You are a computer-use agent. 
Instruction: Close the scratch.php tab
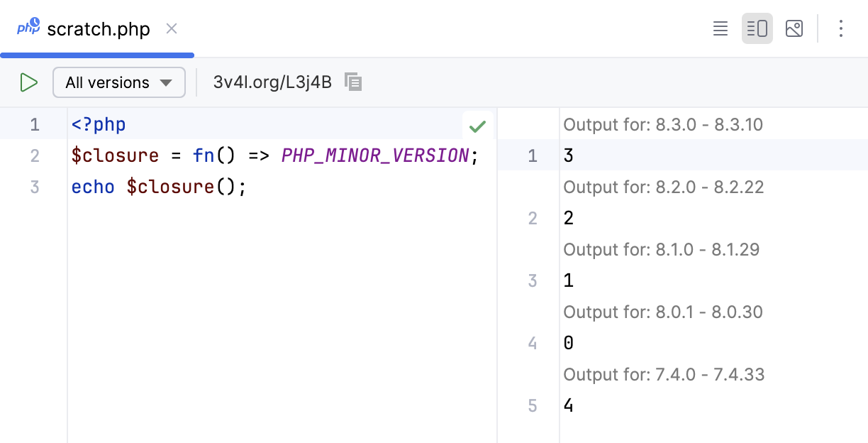click(x=172, y=28)
